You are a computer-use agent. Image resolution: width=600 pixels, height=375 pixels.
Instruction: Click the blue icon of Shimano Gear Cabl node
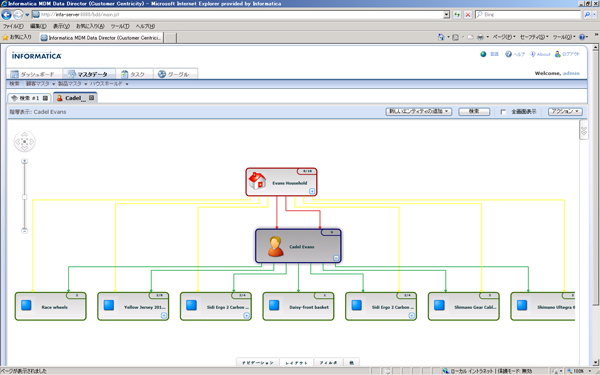pyautogui.click(x=439, y=305)
